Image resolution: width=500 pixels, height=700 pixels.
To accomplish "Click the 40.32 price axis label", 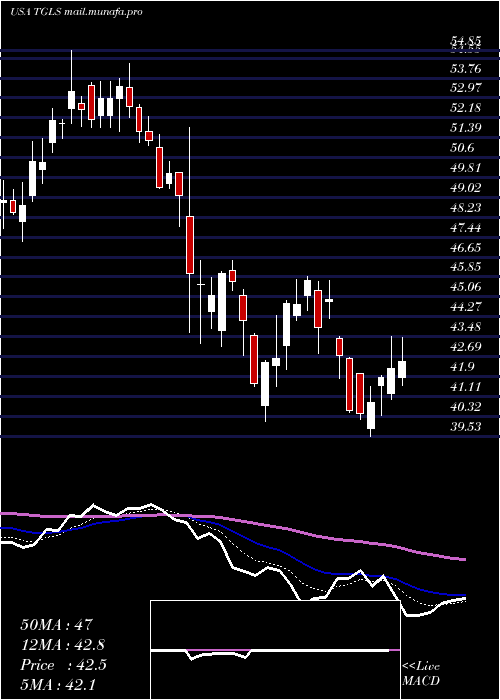I will point(466,407).
